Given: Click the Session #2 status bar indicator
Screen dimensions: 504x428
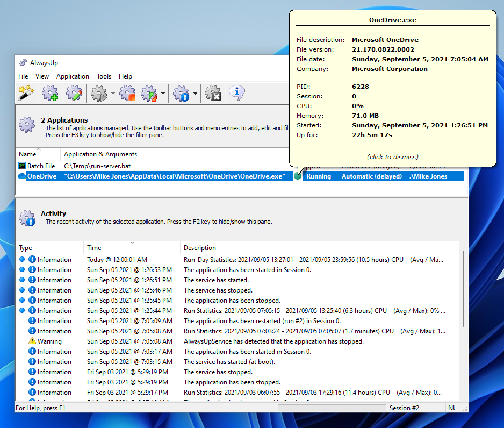Looking at the screenshot, I should [x=404, y=408].
